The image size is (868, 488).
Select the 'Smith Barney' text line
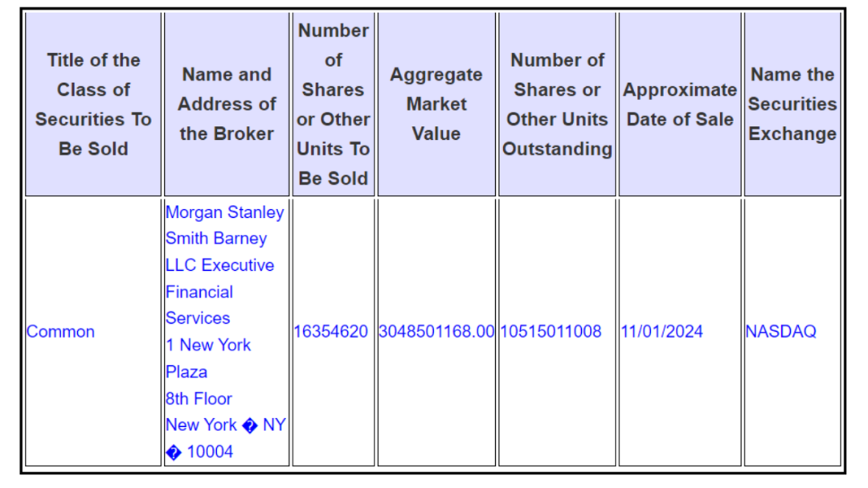[216, 239]
